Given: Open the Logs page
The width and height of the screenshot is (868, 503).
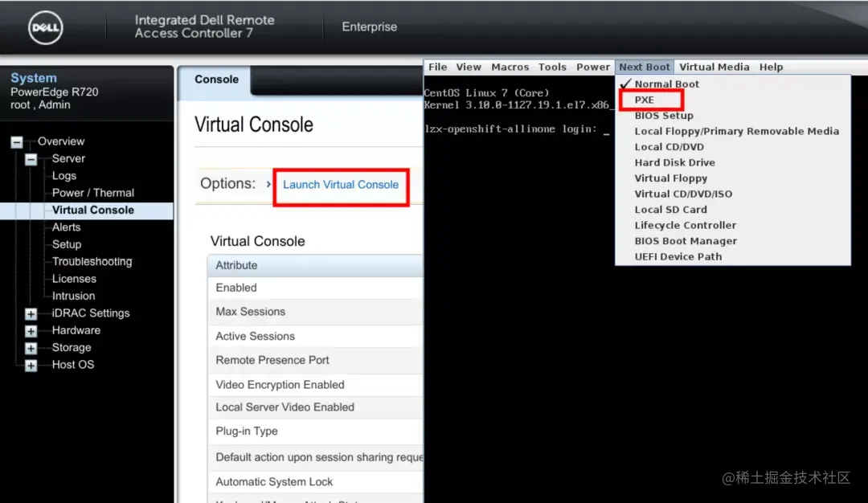Looking at the screenshot, I should pyautogui.click(x=64, y=175).
